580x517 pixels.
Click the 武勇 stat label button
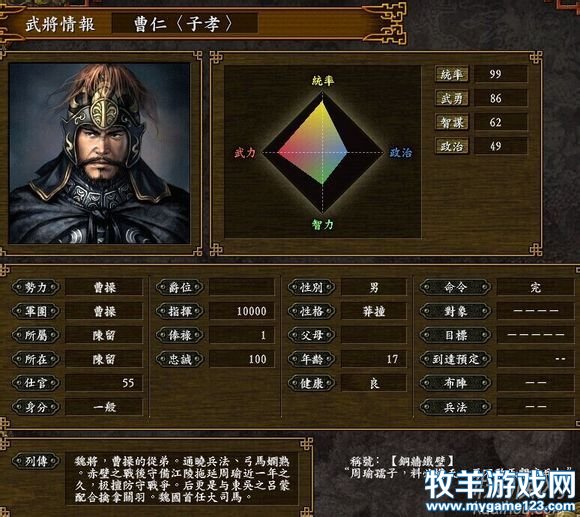point(452,98)
